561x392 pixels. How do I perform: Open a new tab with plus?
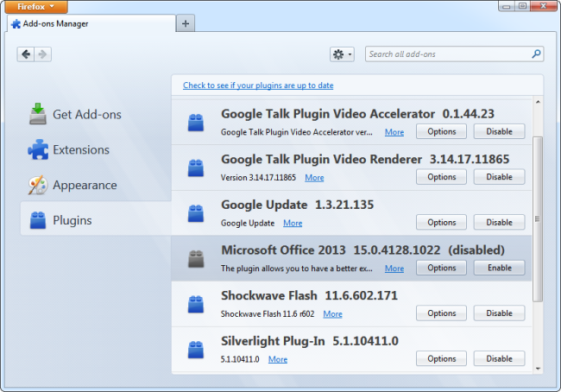186,23
